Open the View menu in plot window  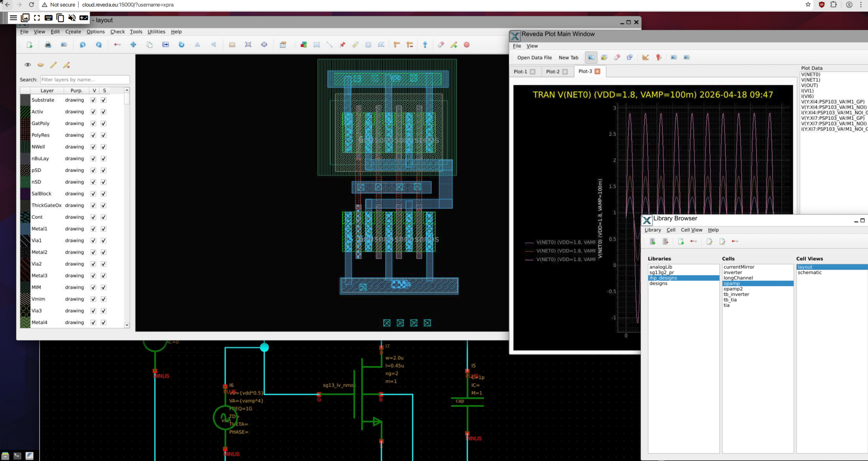[531, 46]
